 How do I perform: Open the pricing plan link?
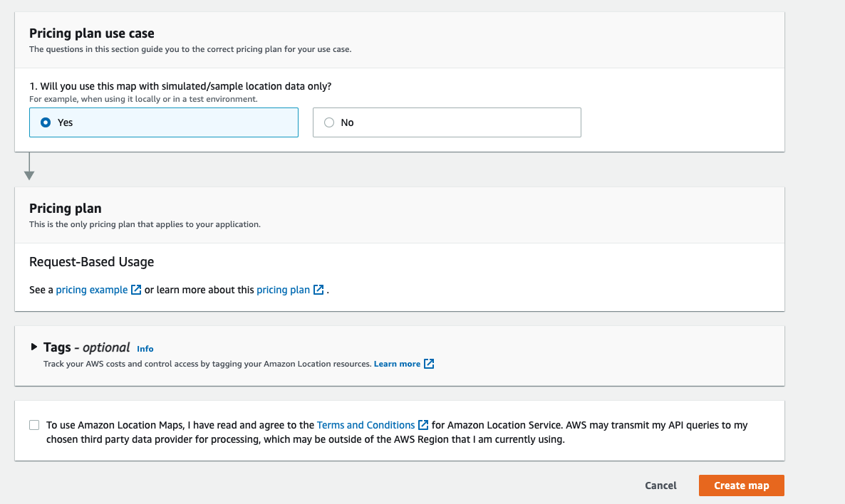[283, 290]
